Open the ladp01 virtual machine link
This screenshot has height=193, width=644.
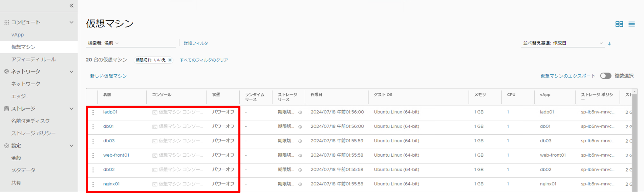click(x=110, y=112)
